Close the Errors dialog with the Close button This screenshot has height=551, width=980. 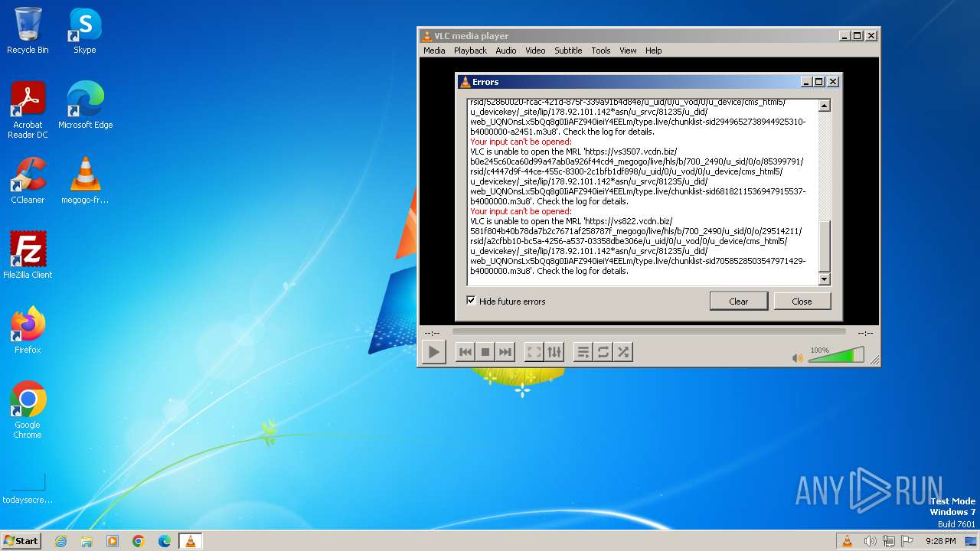(x=802, y=301)
